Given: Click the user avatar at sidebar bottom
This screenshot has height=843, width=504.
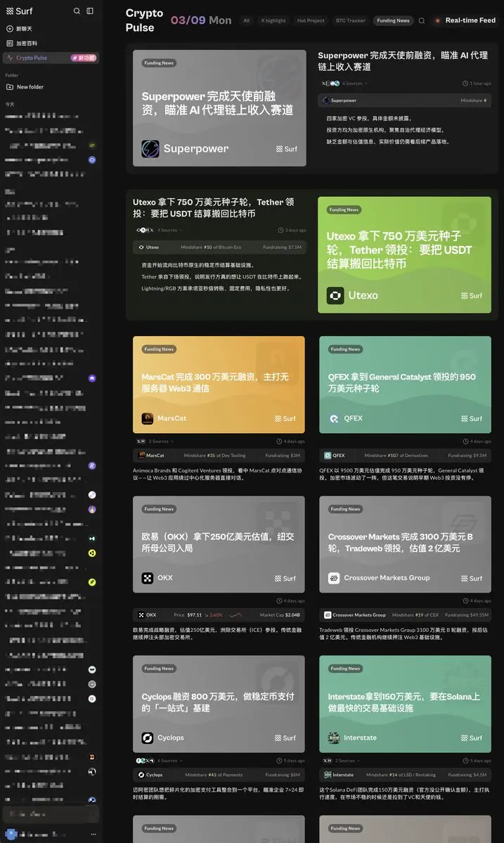Looking at the screenshot, I should 11,835.
